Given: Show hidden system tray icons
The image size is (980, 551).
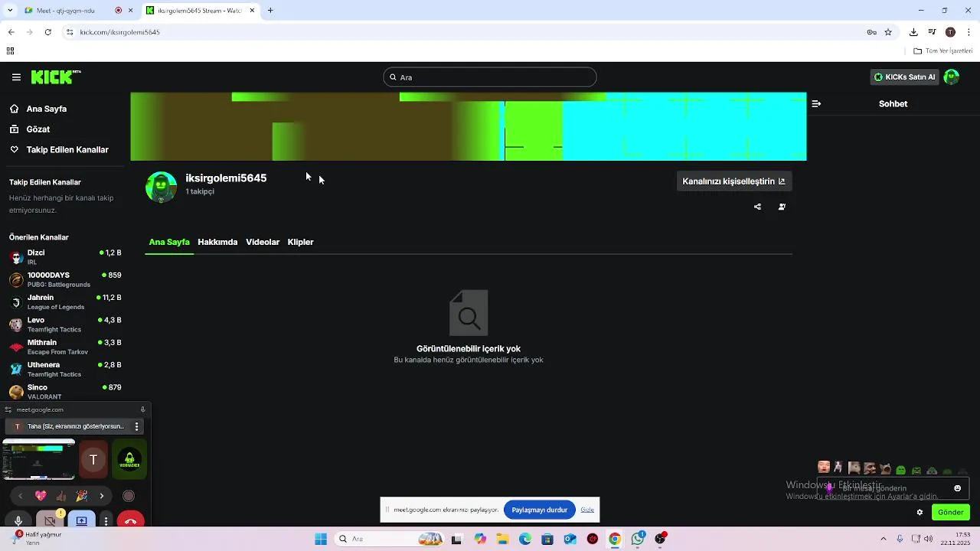Looking at the screenshot, I should point(883,539).
